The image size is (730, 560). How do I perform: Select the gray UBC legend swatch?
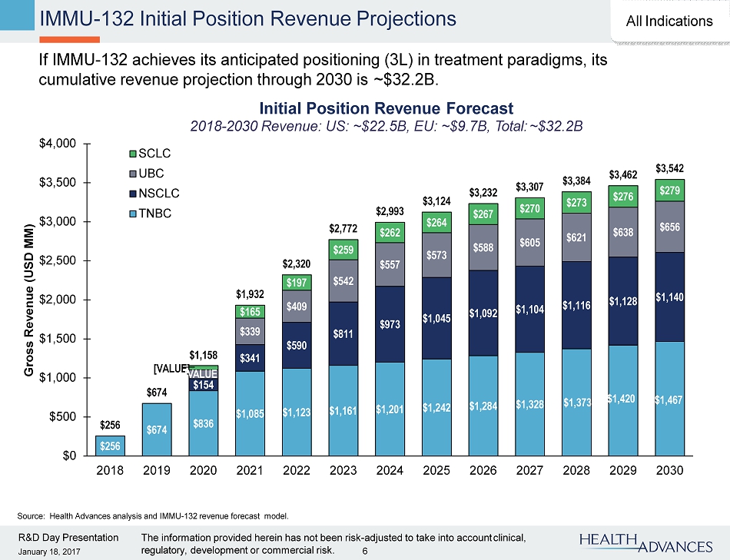click(131, 174)
